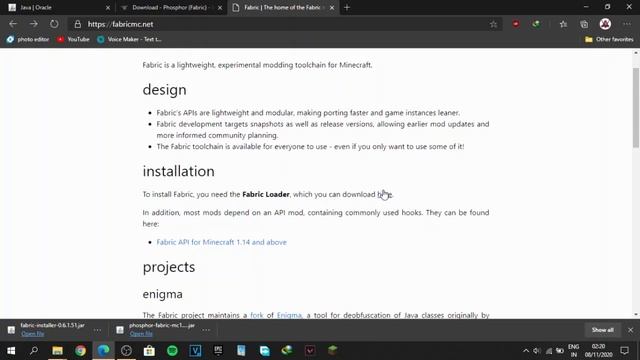Open the Minecraft block taskbar icon
This screenshot has width=640, height=360.
pos(333,350)
